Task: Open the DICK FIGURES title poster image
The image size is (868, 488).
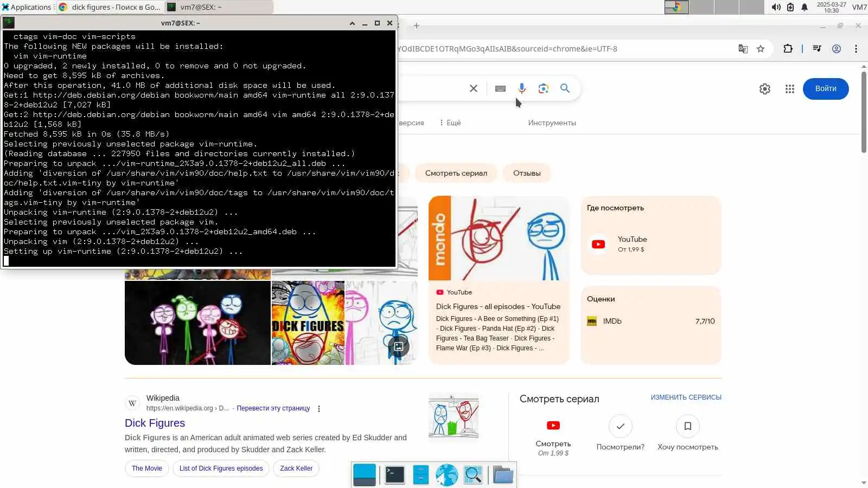Action: coord(308,323)
